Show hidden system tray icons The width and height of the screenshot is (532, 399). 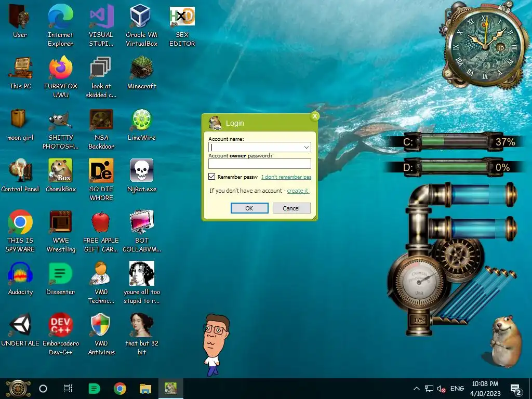click(x=417, y=389)
